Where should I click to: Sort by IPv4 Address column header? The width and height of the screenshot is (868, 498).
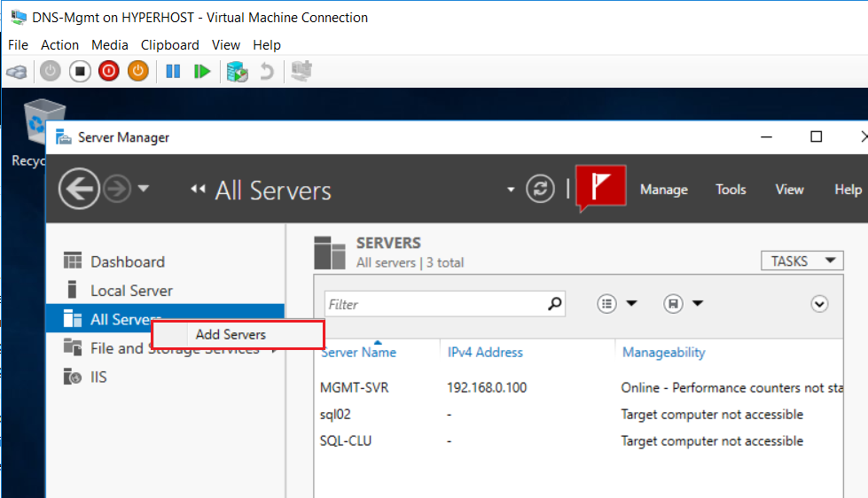(485, 353)
